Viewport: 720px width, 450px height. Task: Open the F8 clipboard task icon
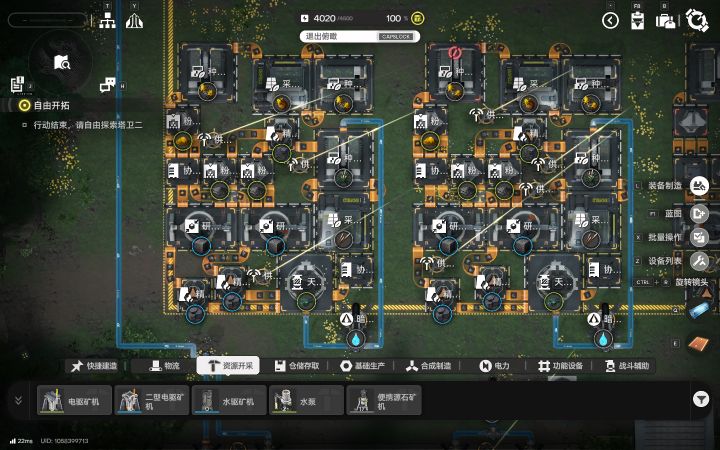coord(637,21)
